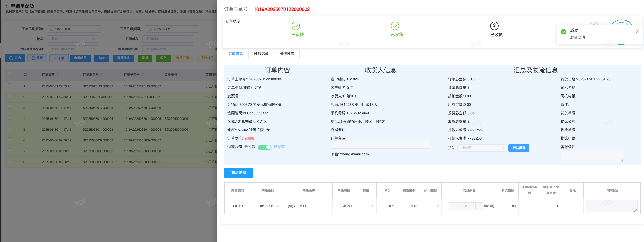Image resolution: width=644 pixels, height=242 pixels.
Task: Click the table column settings gear icon
Action: [x=26, y=75]
